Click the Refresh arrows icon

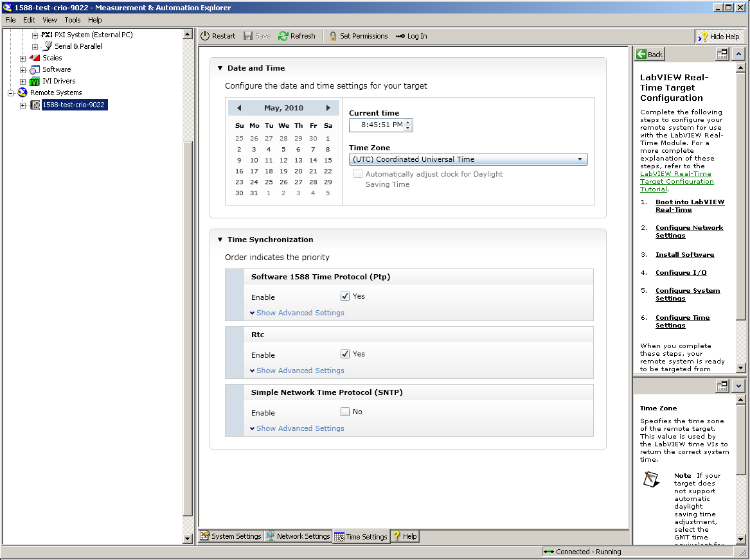pyautogui.click(x=283, y=36)
